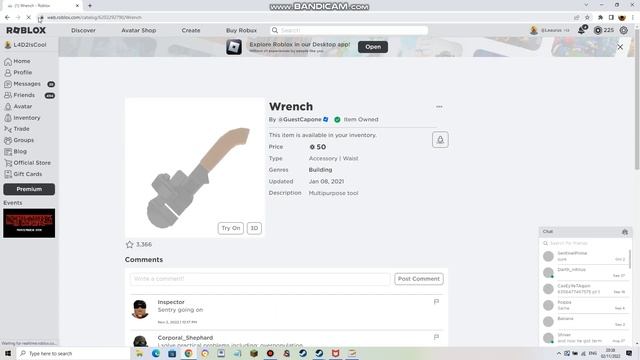Open the Create menu

(x=191, y=31)
